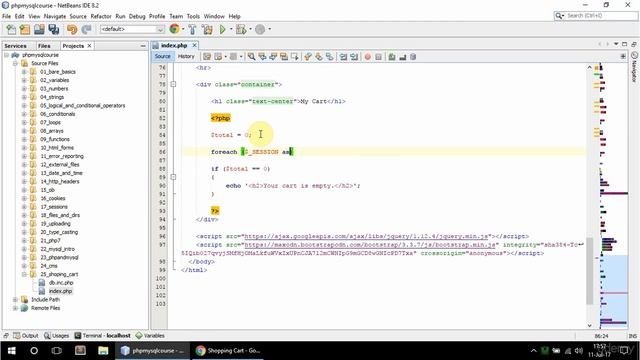Minimize the Projects panel with the dash button
The width and height of the screenshot is (640, 360).
coord(143,46)
